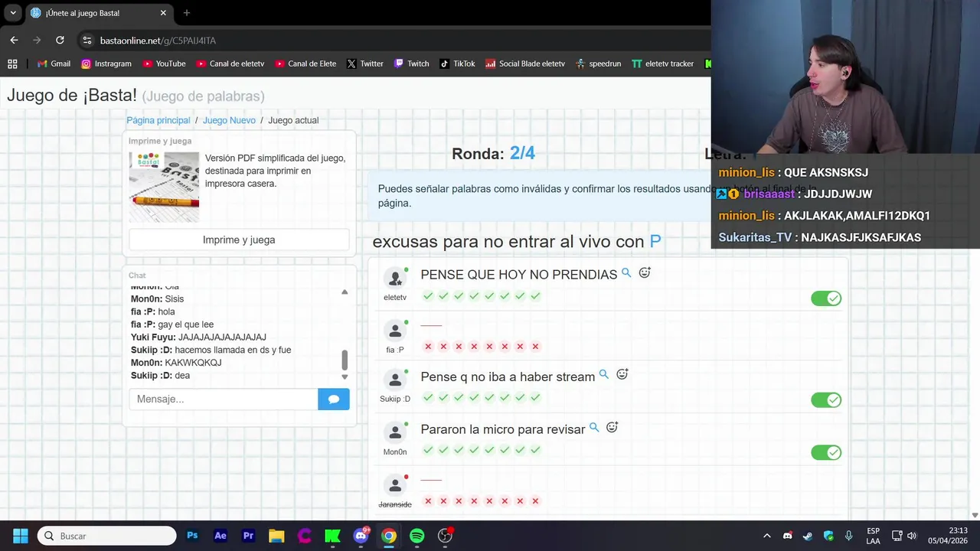Toggle validity of eletetv's answer
Image resolution: width=980 pixels, height=551 pixels.
click(x=826, y=298)
